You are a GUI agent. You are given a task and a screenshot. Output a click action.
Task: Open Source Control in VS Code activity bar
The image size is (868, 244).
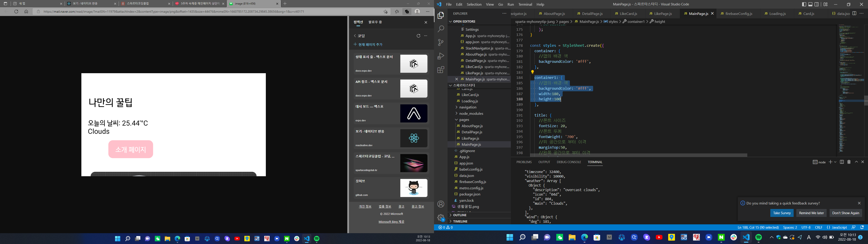tap(441, 42)
